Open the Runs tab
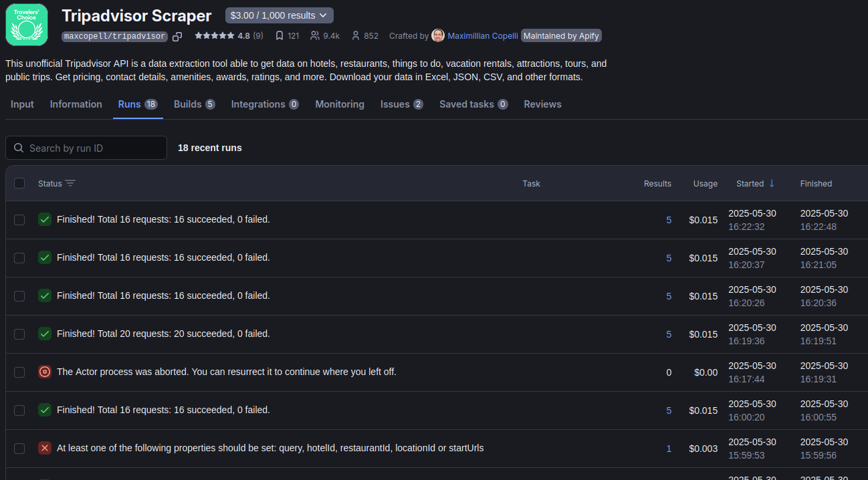Image resolution: width=868 pixels, height=480 pixels. [x=138, y=104]
